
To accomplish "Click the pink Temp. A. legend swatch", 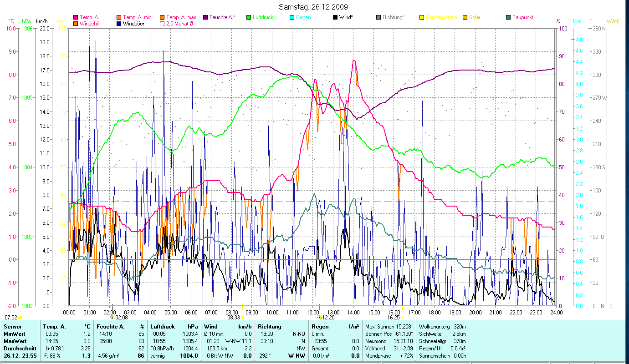I will click(76, 18).
